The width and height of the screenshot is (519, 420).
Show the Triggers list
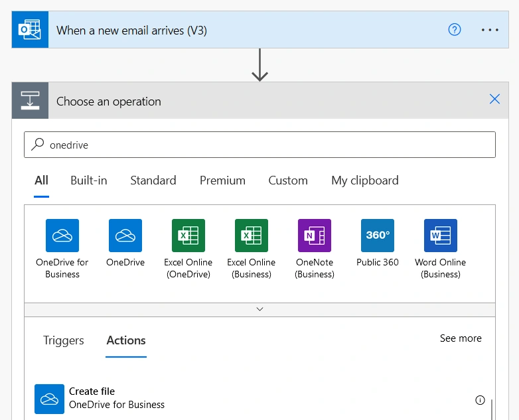tap(64, 340)
